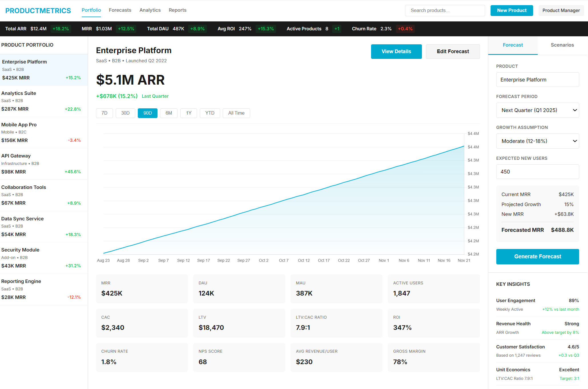
Task: Select the 7D time range
Action: tap(104, 113)
